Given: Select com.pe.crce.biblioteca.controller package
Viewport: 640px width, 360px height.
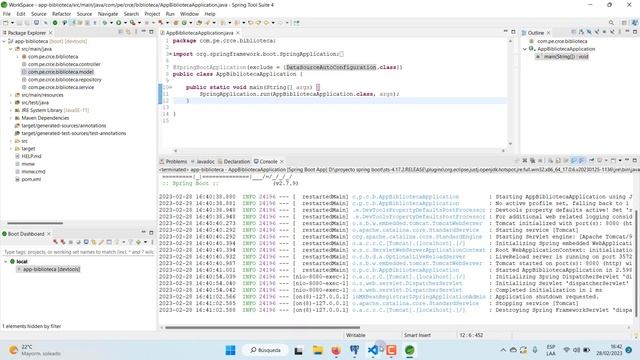Looking at the screenshot, I should pyautogui.click(x=64, y=64).
